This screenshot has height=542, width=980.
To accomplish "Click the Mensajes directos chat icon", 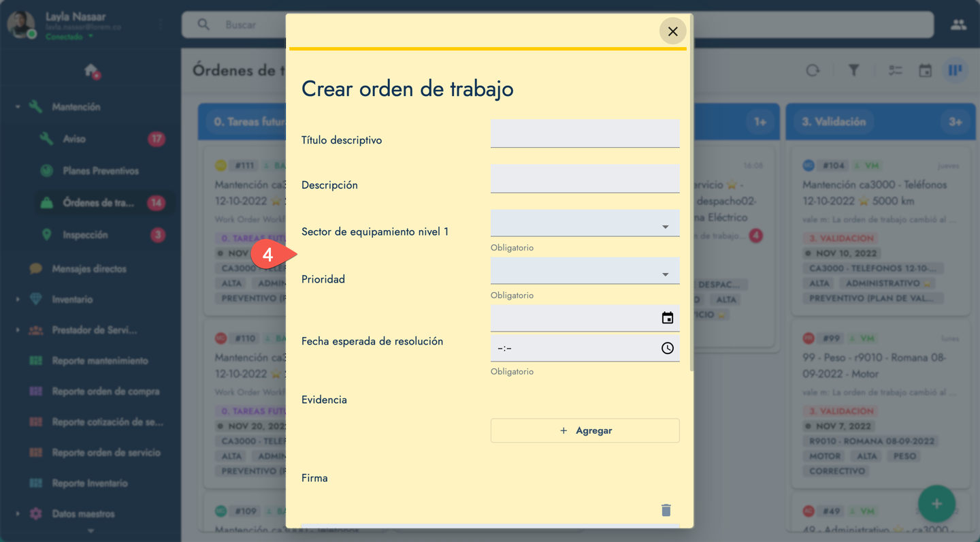I will pos(35,269).
